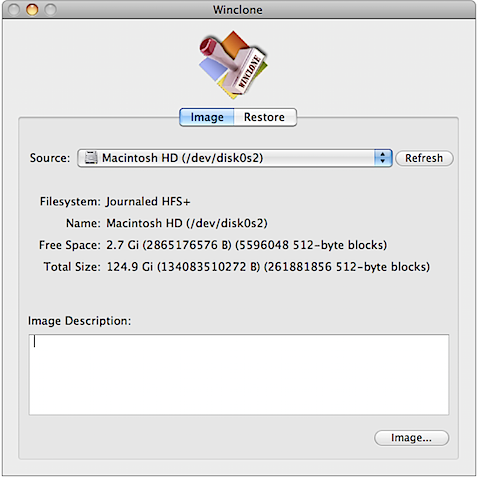Screen dimensions: 478x478
Task: Close the Winclone window
Action: click(14, 10)
